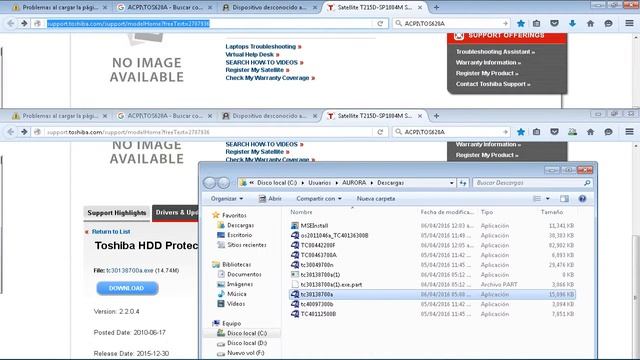Image resolution: width=640 pixels, height=360 pixels.
Task: Open a new tab with plus in lower Firefox
Action: click(x=436, y=116)
